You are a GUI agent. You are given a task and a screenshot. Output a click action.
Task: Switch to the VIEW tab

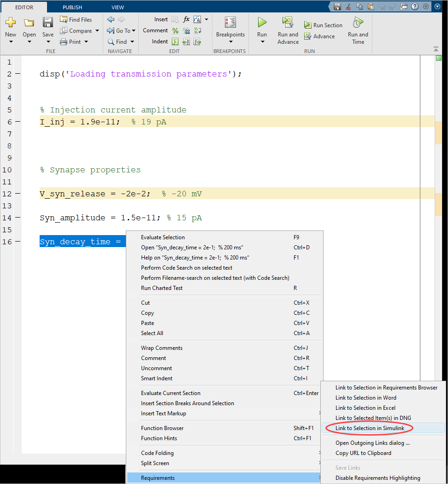click(118, 7)
